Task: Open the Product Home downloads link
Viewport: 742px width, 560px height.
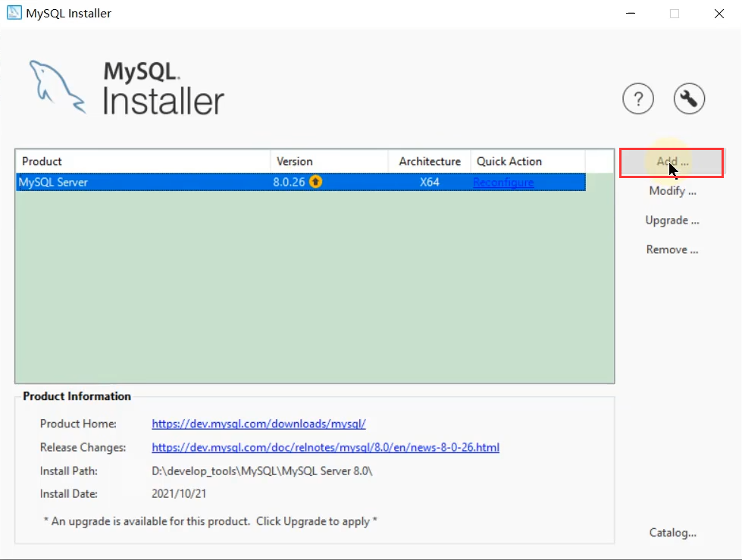Action: pos(258,424)
